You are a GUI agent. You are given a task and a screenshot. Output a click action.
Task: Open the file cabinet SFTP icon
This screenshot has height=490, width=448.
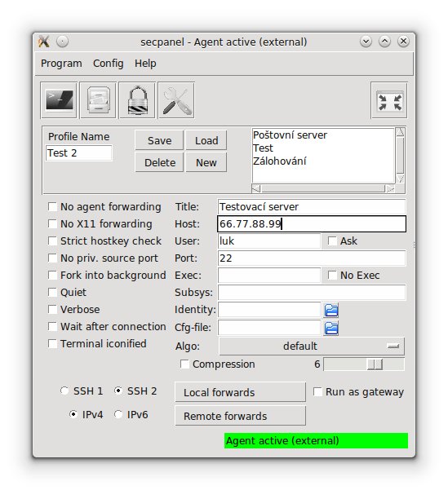(98, 100)
